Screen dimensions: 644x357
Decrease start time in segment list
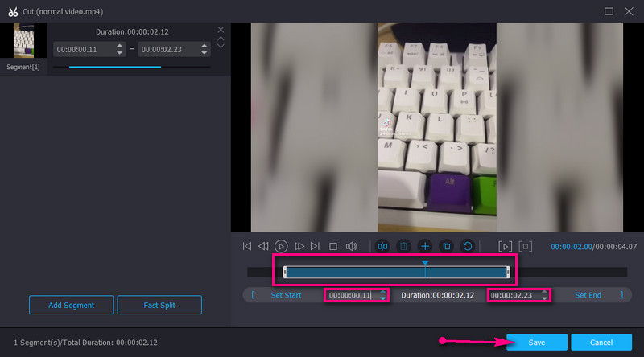tap(119, 53)
